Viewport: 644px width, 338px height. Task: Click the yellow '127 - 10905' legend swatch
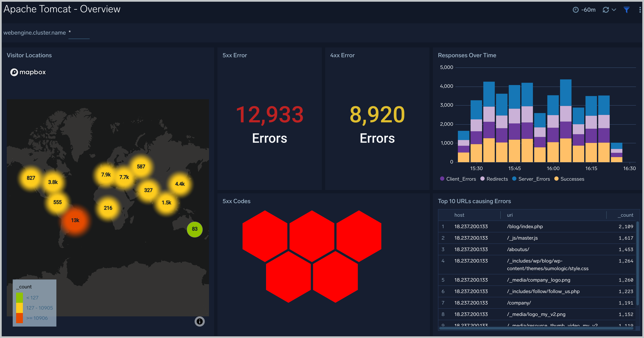point(20,308)
